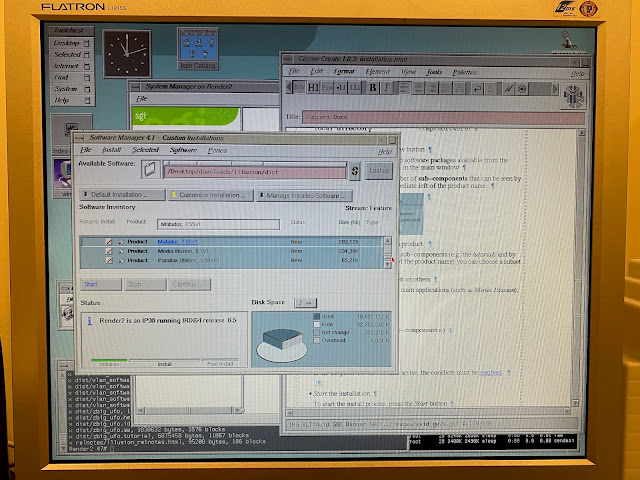Open the Icon Catalog desktop icon
The width and height of the screenshot is (640, 480).
198,49
